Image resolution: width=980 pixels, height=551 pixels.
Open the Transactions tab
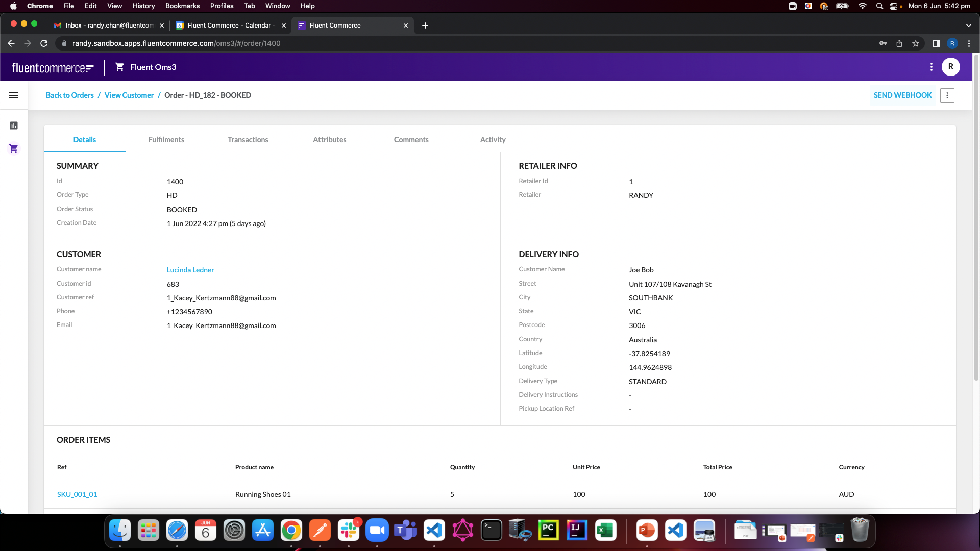point(247,139)
